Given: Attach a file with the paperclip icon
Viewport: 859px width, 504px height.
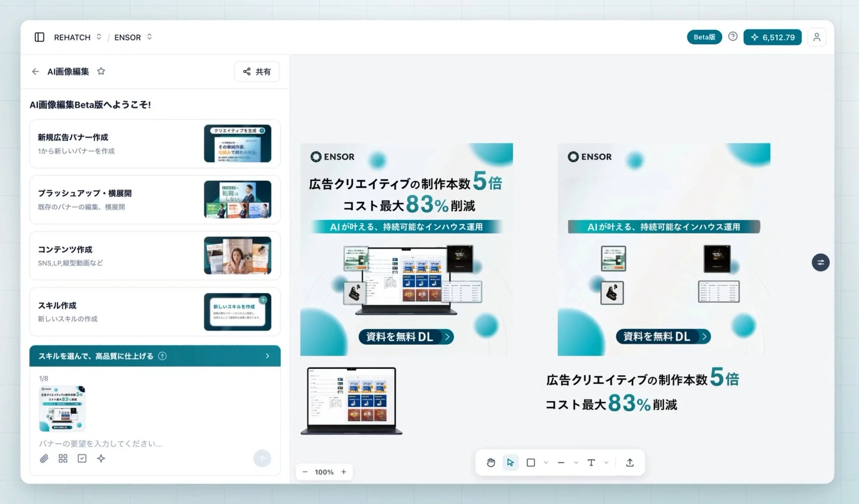Looking at the screenshot, I should 44,459.
